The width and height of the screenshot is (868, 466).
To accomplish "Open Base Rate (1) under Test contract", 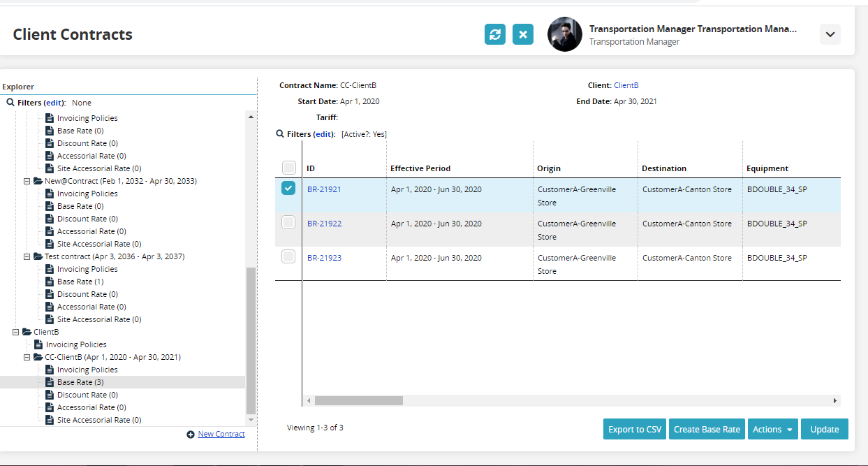I will [x=80, y=282].
